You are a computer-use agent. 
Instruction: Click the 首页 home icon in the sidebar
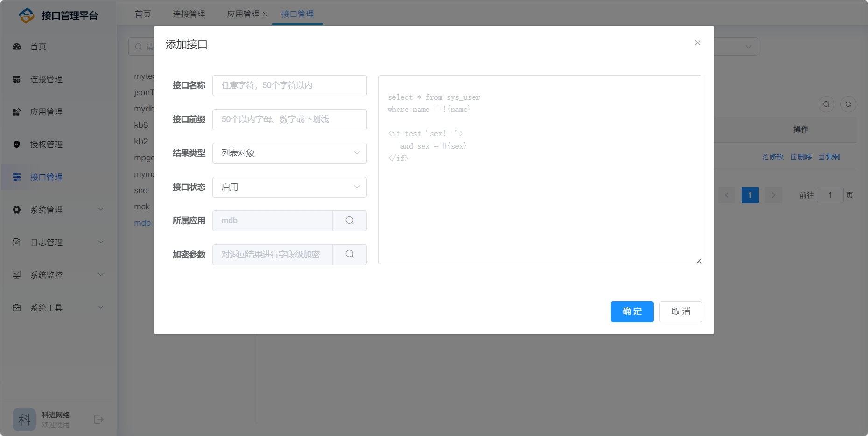(17, 47)
